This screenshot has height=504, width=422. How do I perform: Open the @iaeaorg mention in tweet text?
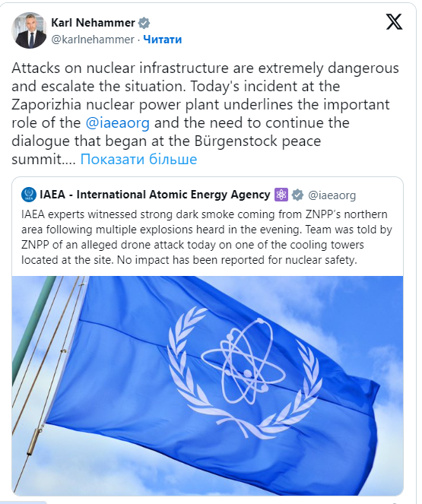(118, 123)
